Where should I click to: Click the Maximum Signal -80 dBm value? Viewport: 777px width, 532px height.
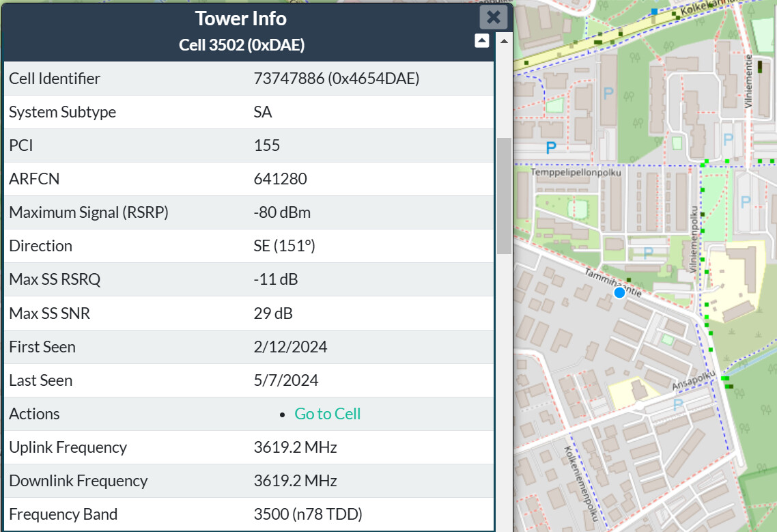point(282,212)
